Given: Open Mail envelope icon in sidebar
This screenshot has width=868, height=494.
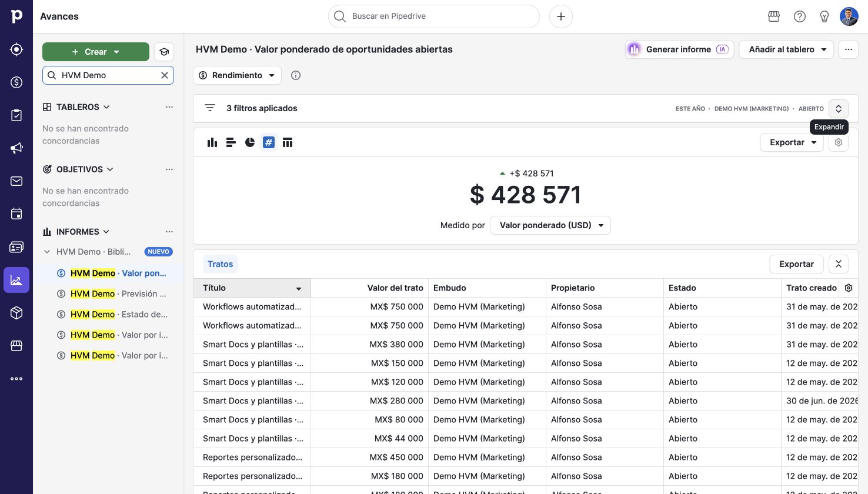Looking at the screenshot, I should click(16, 181).
